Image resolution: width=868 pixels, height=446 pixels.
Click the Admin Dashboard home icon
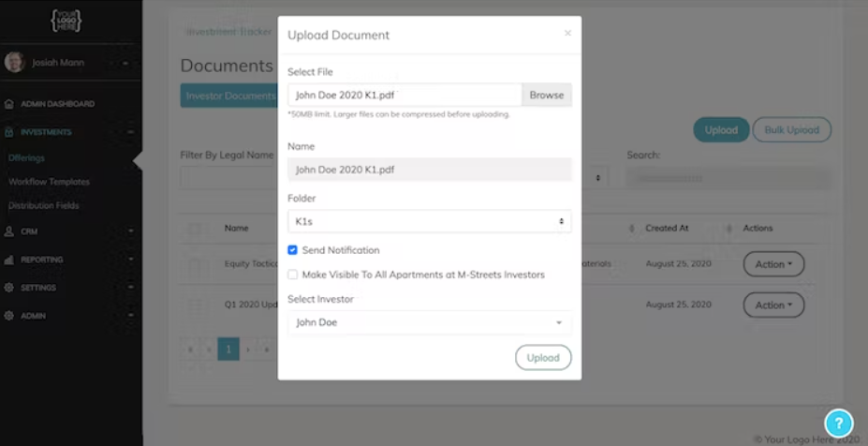(x=9, y=104)
